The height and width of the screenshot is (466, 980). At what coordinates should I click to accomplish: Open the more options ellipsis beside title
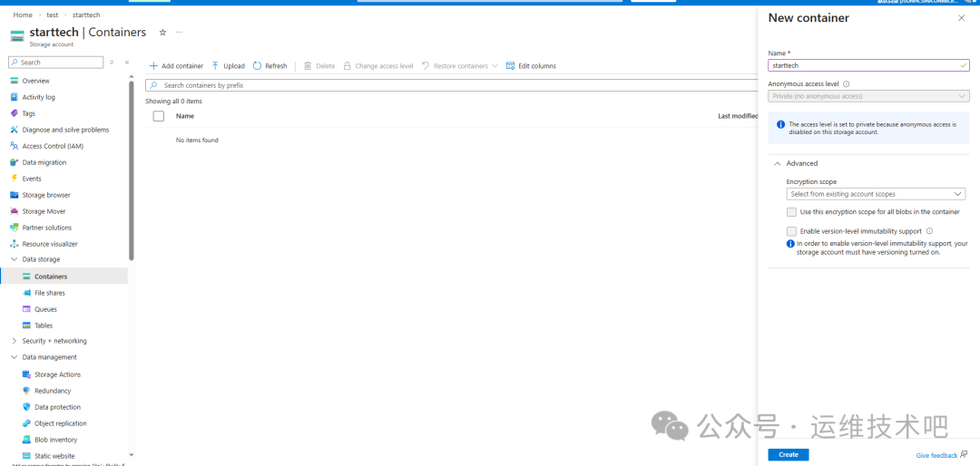(x=180, y=32)
